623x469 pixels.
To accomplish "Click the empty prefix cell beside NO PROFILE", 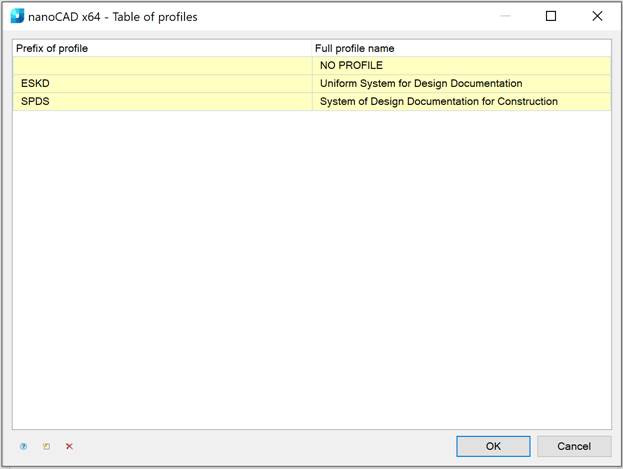I will (x=163, y=66).
